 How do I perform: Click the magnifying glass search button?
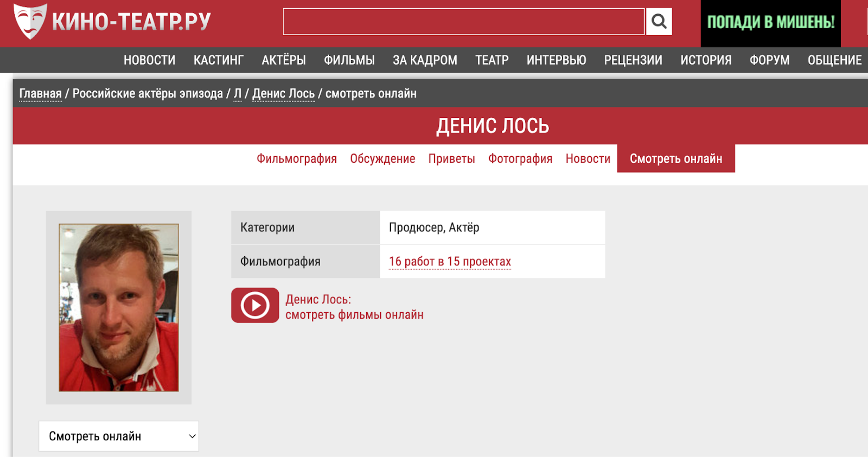[659, 22]
